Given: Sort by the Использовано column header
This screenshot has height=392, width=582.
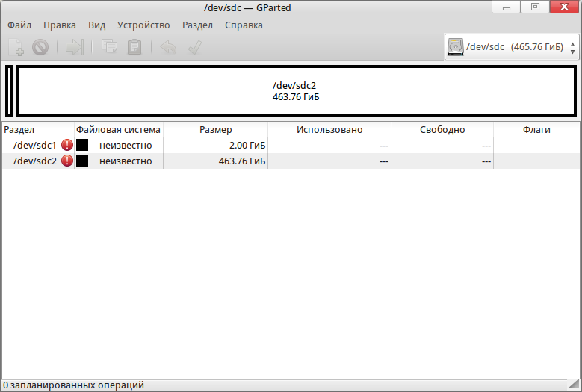Looking at the screenshot, I should (329, 129).
